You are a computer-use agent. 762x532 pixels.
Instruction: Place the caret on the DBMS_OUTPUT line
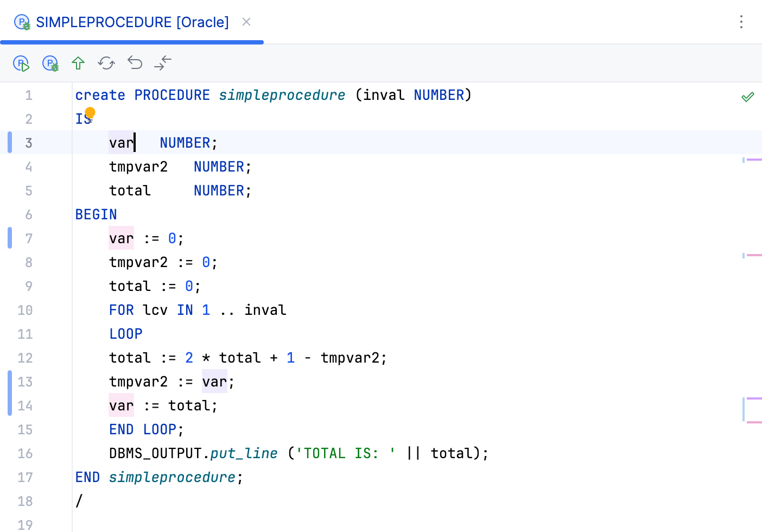point(299,453)
